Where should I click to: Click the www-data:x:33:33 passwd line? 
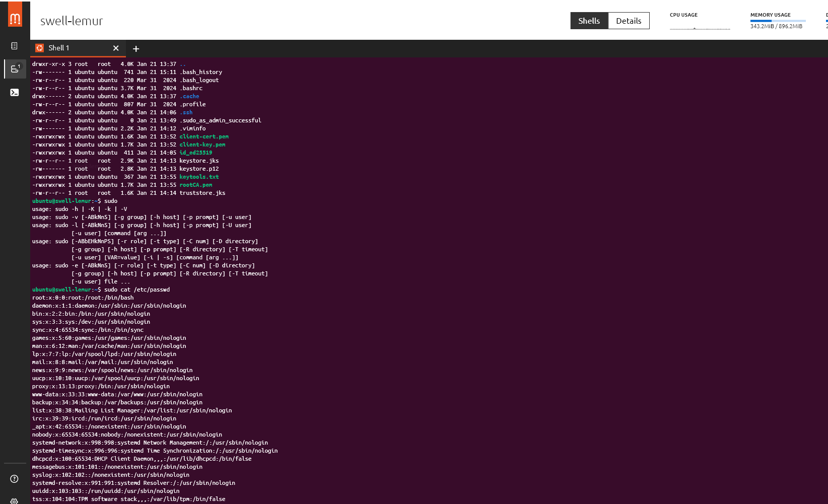(117, 394)
